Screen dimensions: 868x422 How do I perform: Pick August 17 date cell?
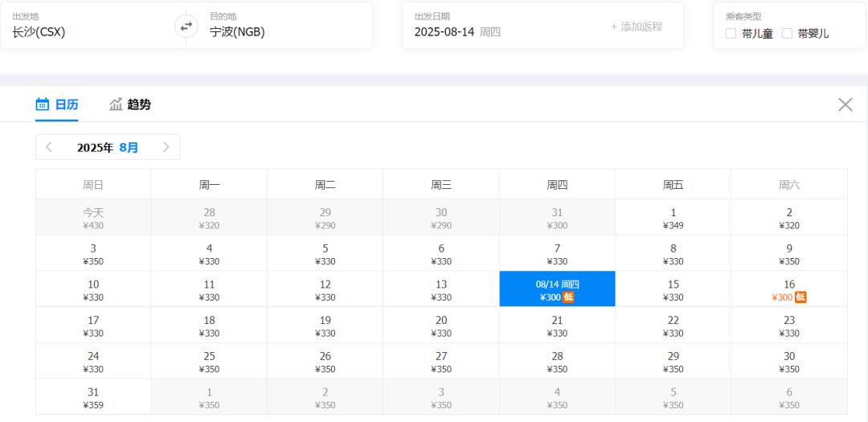93,325
